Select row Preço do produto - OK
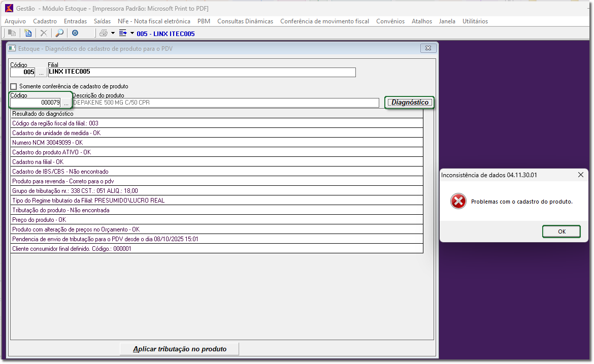This screenshot has width=594, height=364. [x=217, y=220]
